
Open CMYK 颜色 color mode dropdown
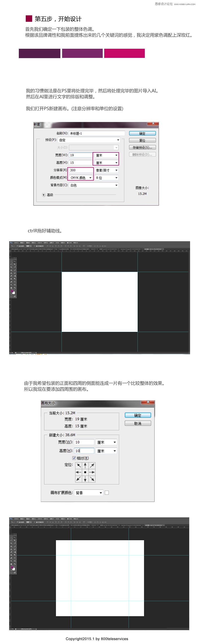[x=81, y=178]
